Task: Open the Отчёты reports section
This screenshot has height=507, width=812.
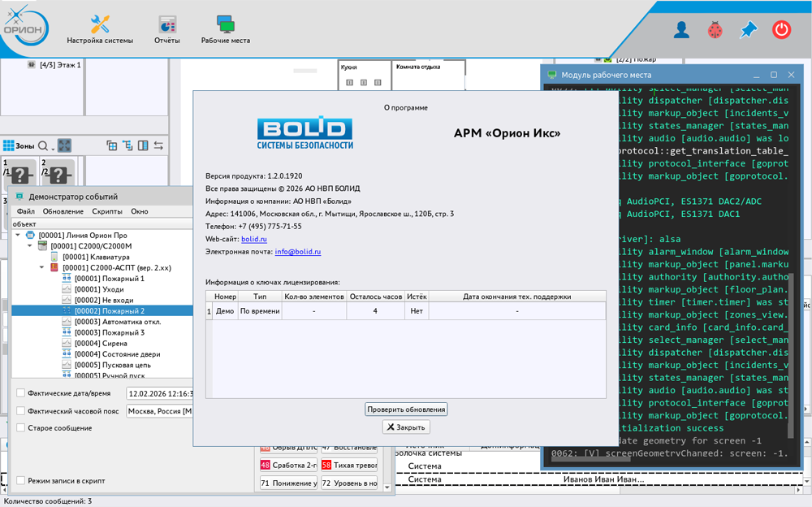Action: pos(167,29)
